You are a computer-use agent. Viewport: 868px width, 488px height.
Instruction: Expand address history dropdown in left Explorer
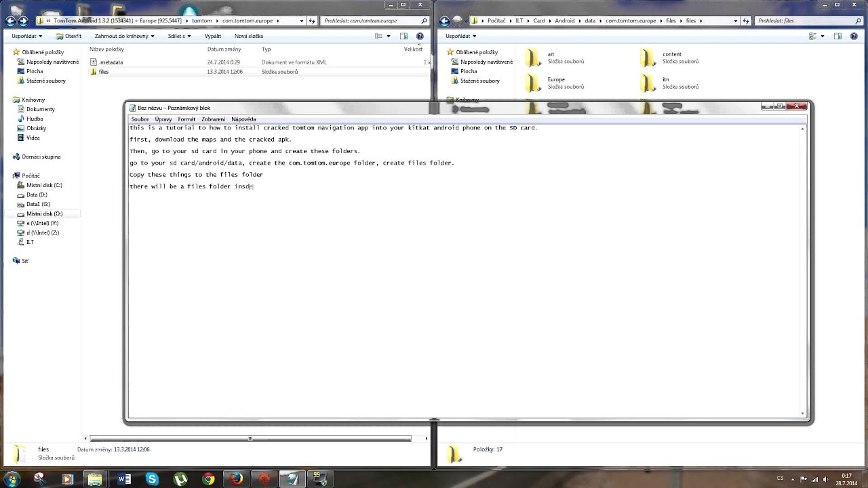click(302, 21)
